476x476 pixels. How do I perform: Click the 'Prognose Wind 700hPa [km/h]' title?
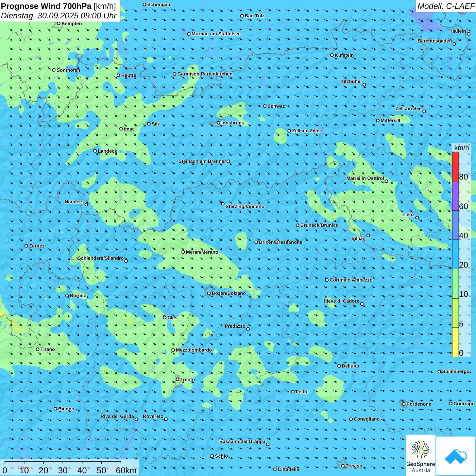tap(58, 6)
